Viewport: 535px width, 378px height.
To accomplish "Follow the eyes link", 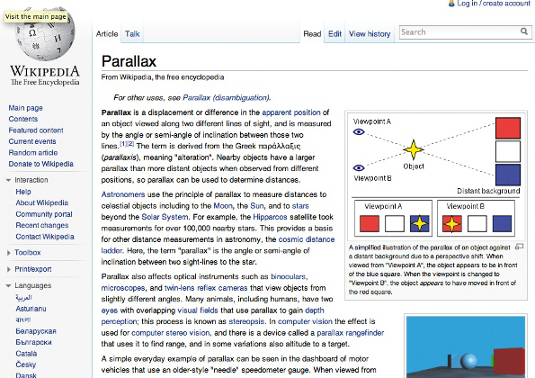I will [x=110, y=310].
